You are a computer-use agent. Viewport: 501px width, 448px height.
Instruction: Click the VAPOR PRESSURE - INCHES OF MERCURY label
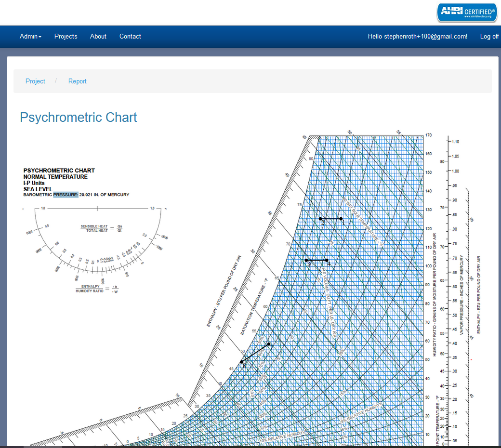point(461,295)
